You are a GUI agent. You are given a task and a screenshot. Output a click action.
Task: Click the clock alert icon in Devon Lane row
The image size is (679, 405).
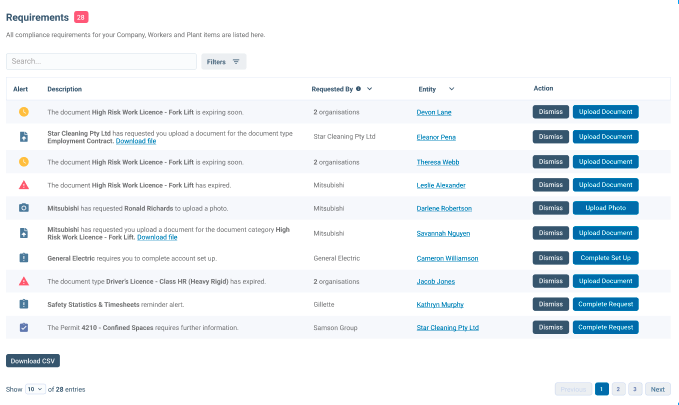24,112
